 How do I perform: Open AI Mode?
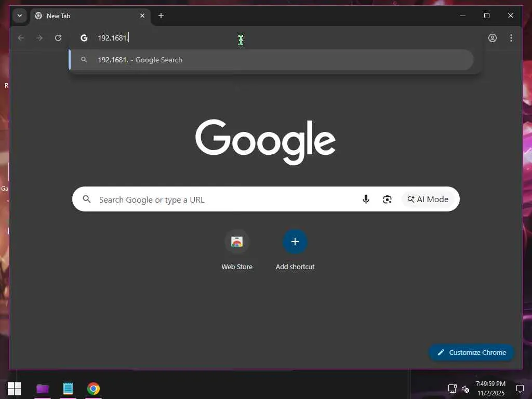428,199
